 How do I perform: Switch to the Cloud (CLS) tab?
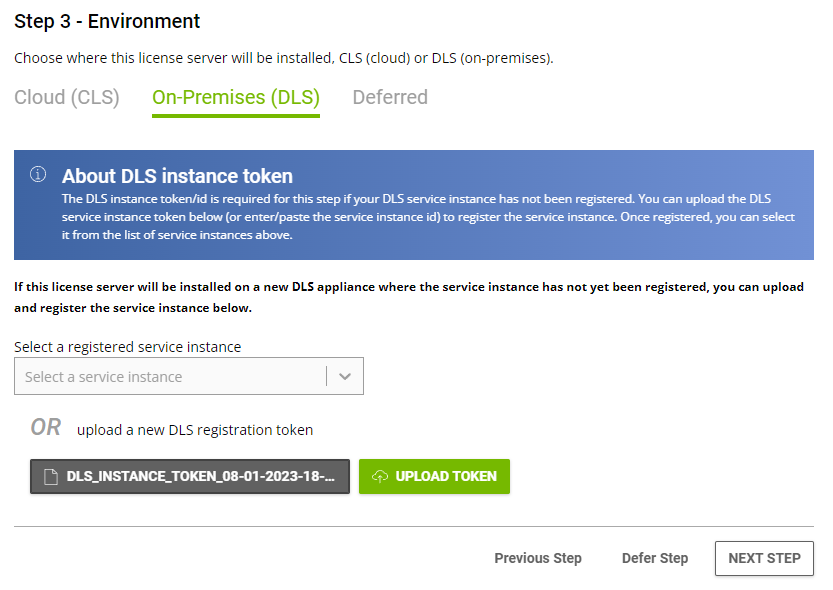click(x=66, y=98)
